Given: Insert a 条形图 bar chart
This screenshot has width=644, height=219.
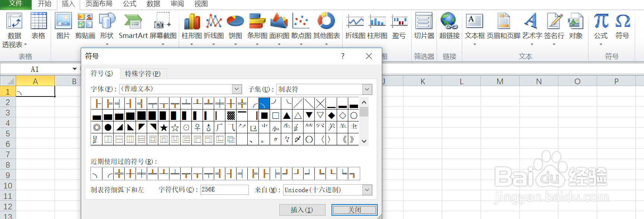Looking at the screenshot, I should 257,26.
